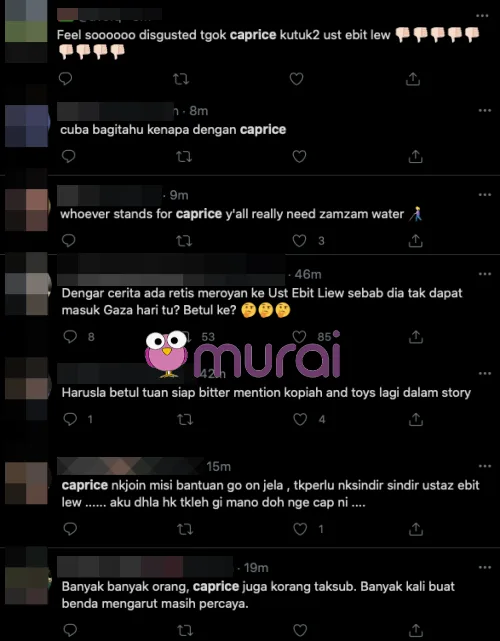Screen dimensions: 500x641
Task: Open the 'Harusla betul tuan' tweet text
Action: coord(266,393)
